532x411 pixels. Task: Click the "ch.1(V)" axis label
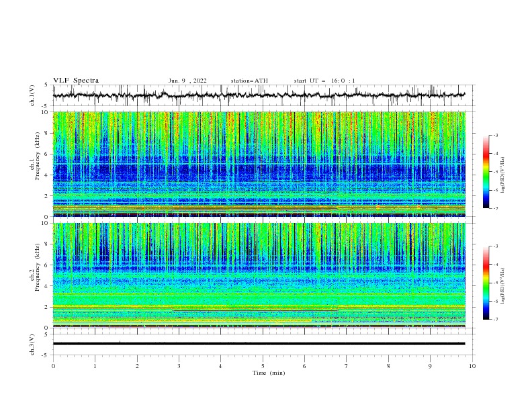coord(32,95)
